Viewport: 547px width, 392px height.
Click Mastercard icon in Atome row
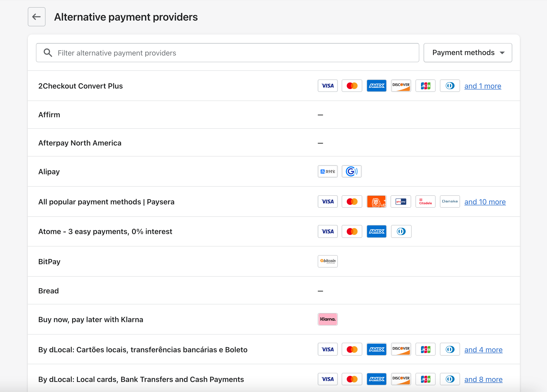tap(352, 231)
